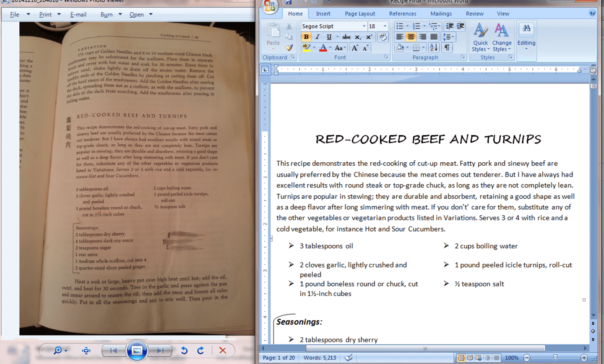604x364 pixels.
Task: Rotate photo counterclockwise in Photo Viewer
Action: [x=184, y=351]
